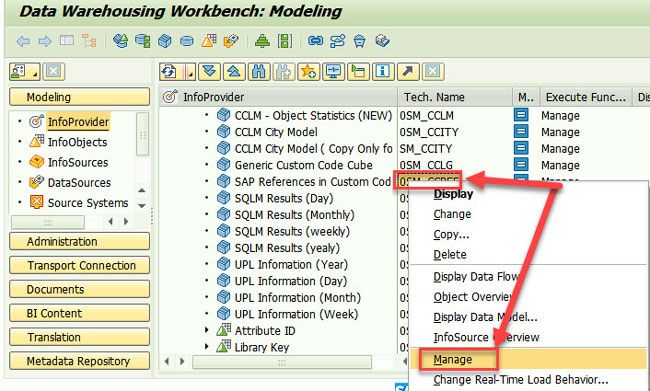Choose Change Real-Time Load Behavior... menu entry
650x391 pixels.
(521, 379)
